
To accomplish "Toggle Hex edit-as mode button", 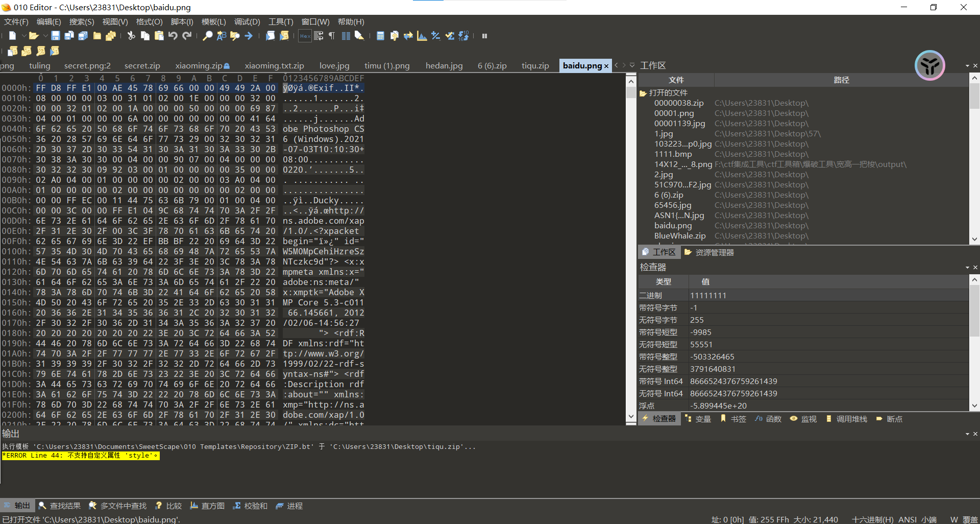I will coord(305,36).
